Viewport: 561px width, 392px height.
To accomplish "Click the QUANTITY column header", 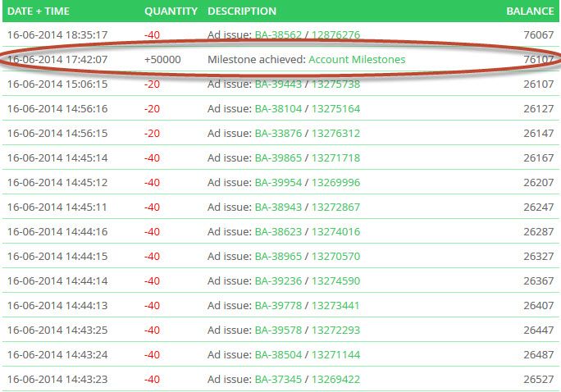I will tap(171, 11).
